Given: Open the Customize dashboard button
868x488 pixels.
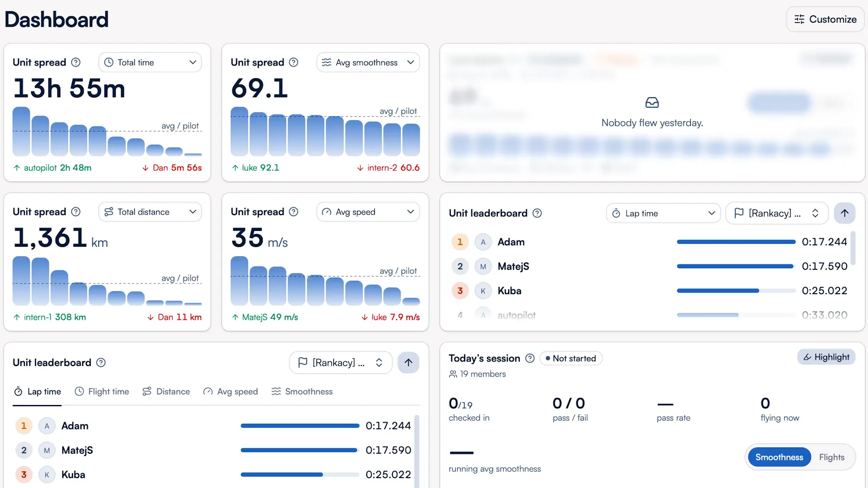Looking at the screenshot, I should [825, 19].
